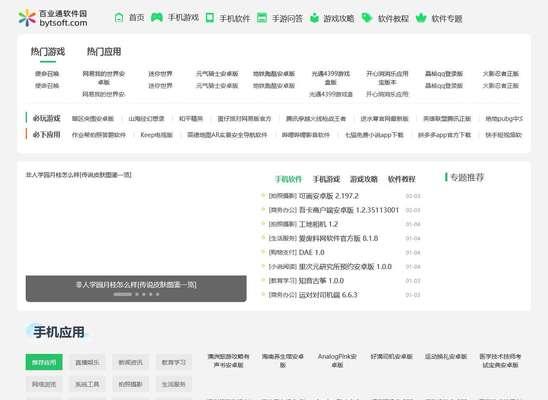Image resolution: width=548 pixels, height=400 pixels.
Task: Open the 运动赔礼安卓版 app link
Action: [x=446, y=357]
